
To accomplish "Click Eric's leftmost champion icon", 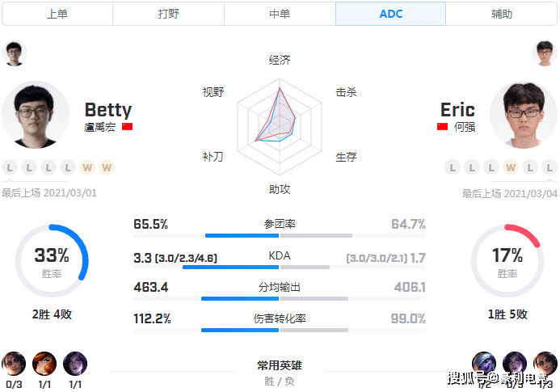I will click(484, 365).
